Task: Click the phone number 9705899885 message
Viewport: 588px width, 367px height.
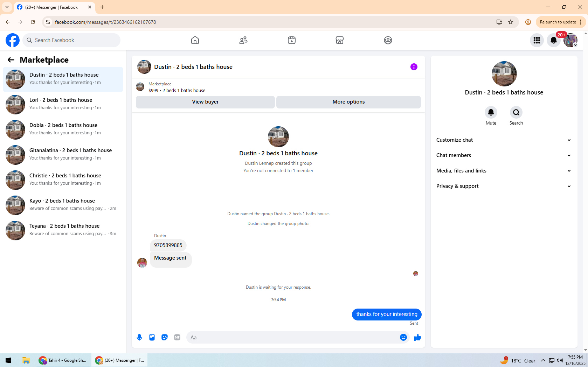Action: pyautogui.click(x=168, y=245)
